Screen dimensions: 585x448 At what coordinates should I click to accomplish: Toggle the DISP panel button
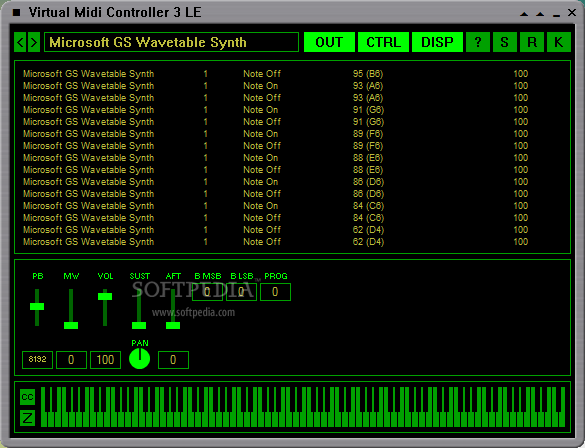(437, 42)
